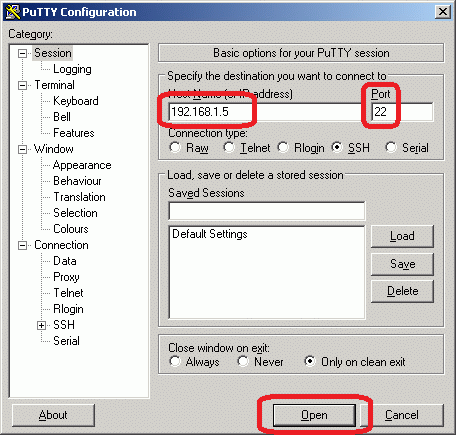Load the selected saved session
456x435 pixels.
point(402,236)
